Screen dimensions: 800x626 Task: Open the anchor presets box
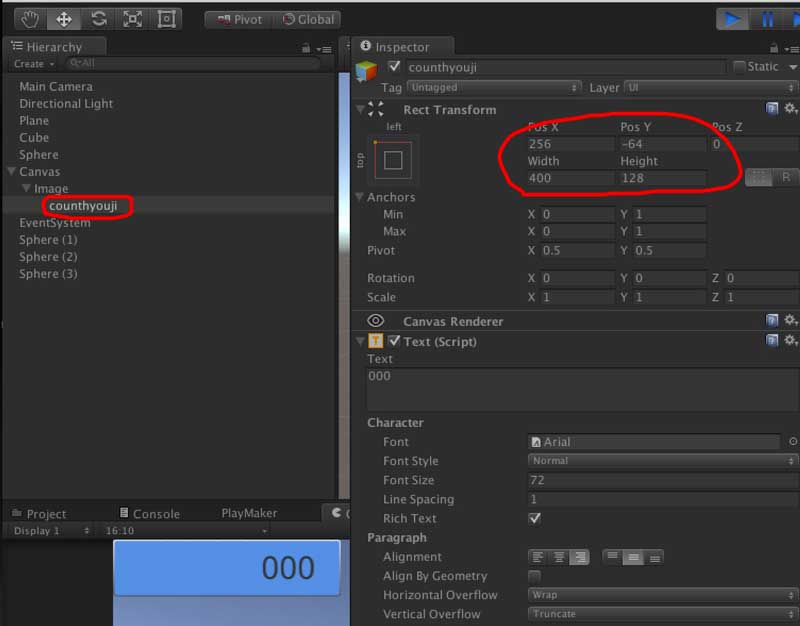coord(393,160)
